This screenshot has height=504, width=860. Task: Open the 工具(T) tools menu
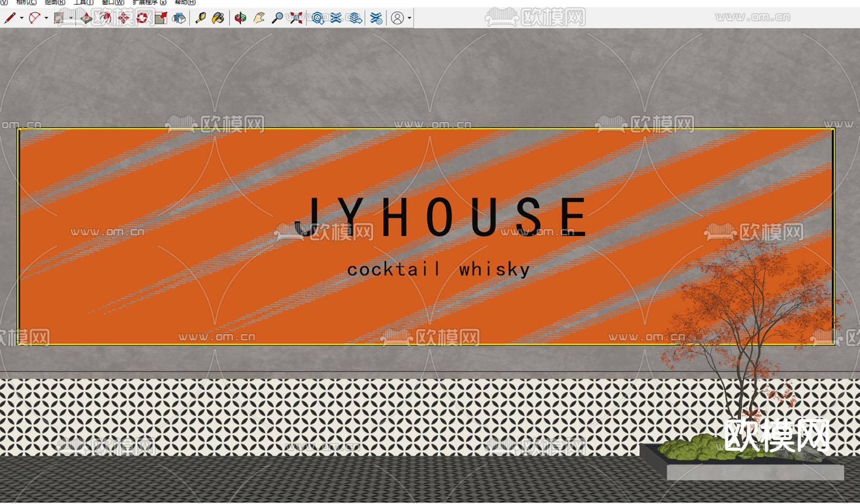tap(84, 2)
